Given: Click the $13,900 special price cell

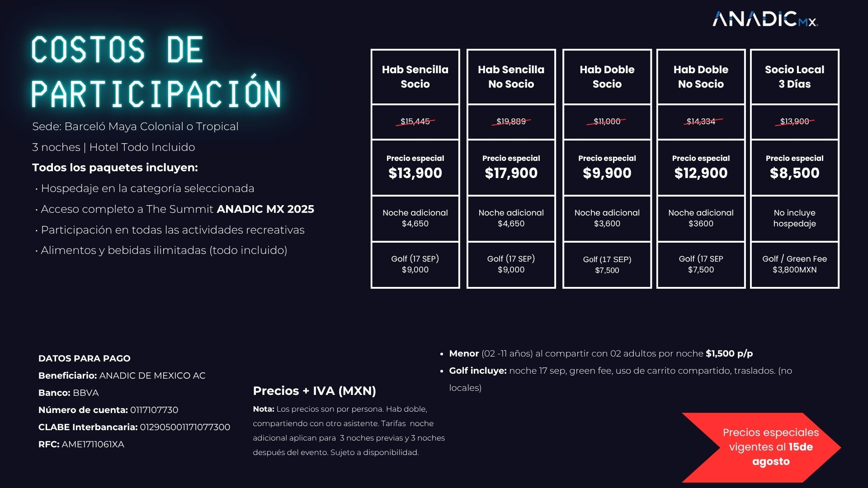Looking at the screenshot, I should coord(415,168).
